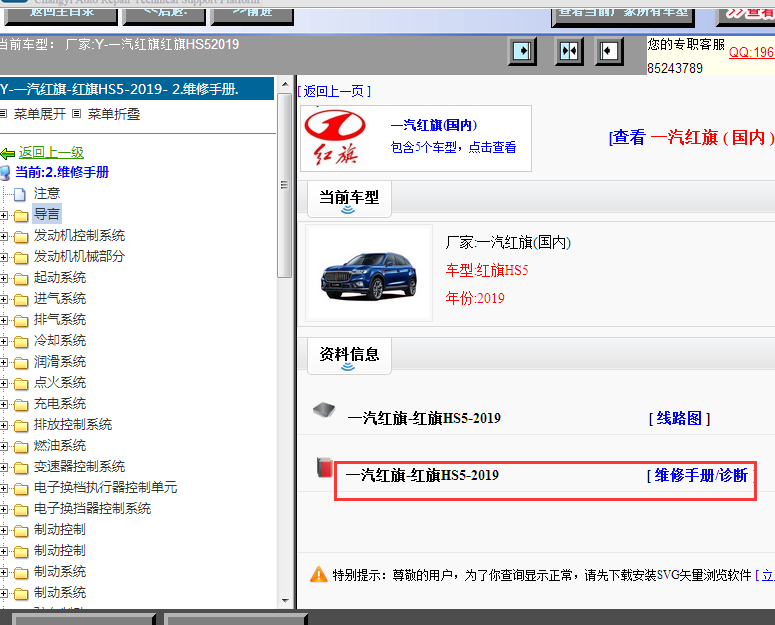Expand the 排放控制系统 tree node
775x625 pixels.
[x=3, y=425]
